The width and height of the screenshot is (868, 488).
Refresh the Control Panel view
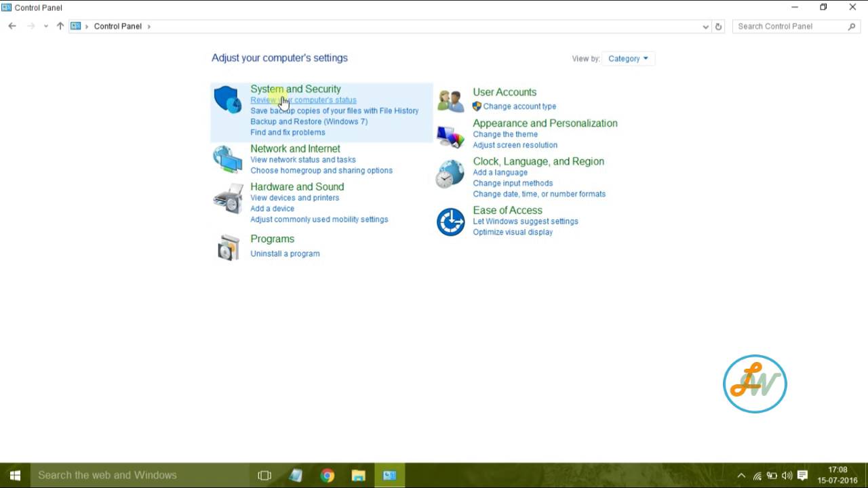[719, 26]
